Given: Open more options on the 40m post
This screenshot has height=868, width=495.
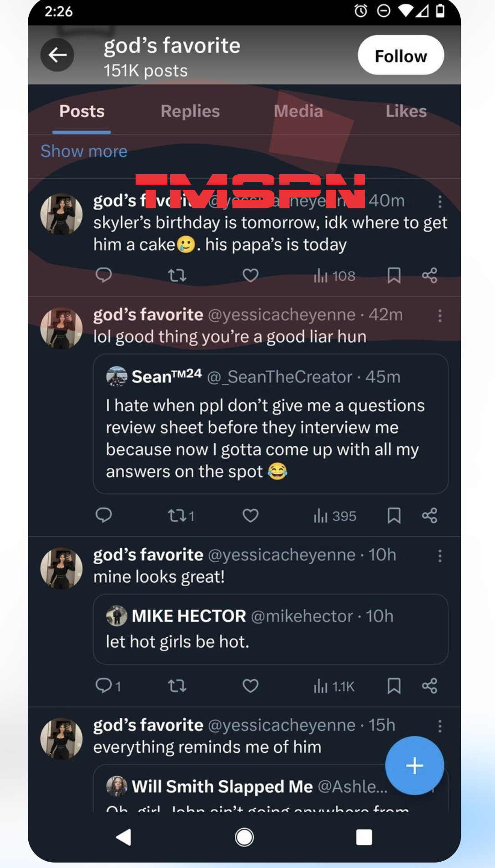Looking at the screenshot, I should [x=439, y=202].
